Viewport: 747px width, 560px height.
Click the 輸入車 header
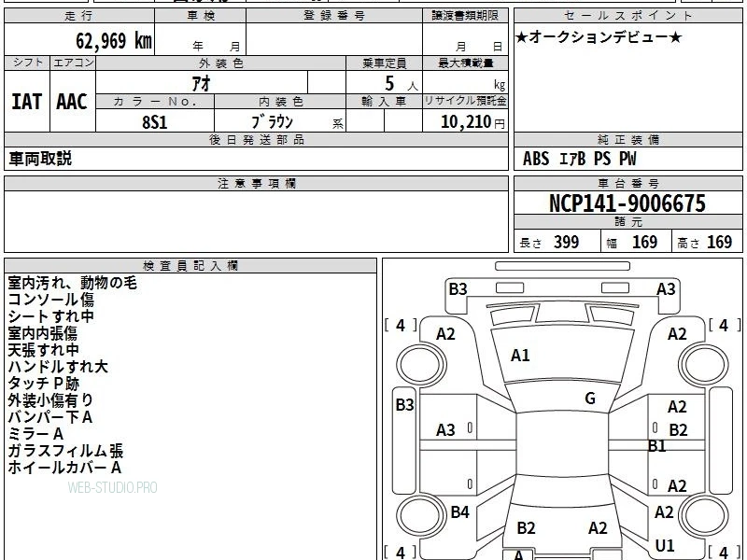click(x=384, y=102)
